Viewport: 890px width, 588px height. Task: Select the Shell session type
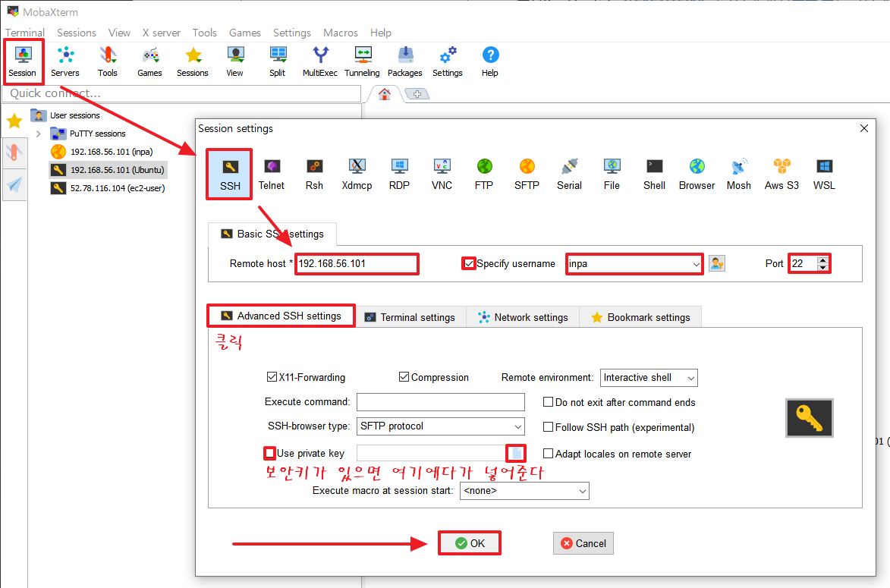[655, 175]
